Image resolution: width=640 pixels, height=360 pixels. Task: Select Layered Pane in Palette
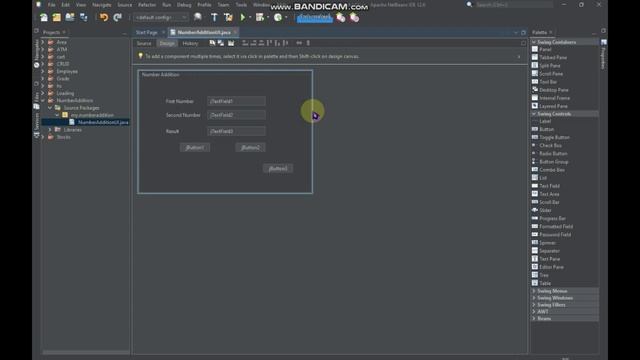(x=550, y=106)
